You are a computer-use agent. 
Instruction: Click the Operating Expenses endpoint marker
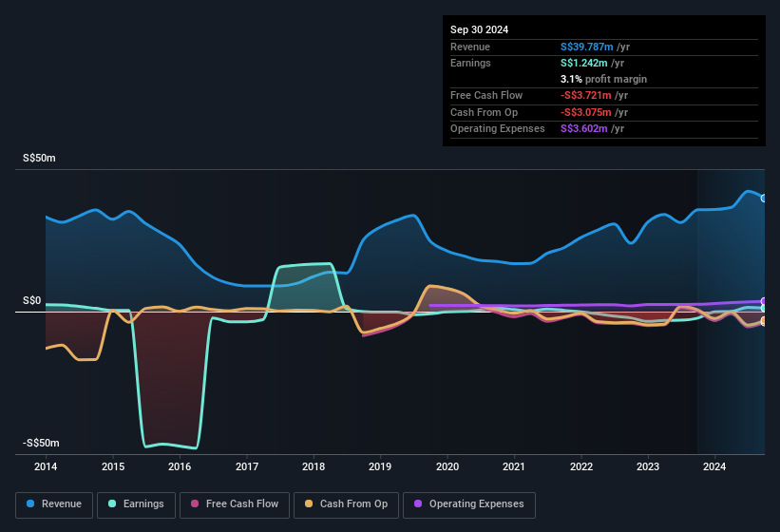(x=763, y=301)
